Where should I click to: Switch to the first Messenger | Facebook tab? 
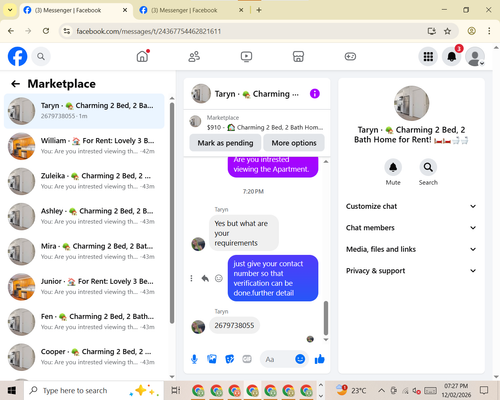pos(75,10)
